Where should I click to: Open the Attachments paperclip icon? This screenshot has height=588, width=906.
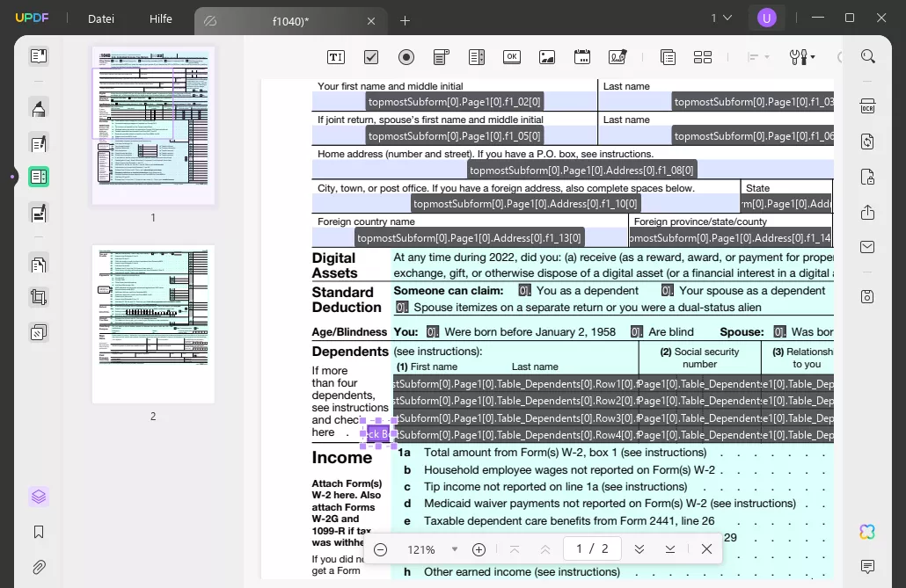pyautogui.click(x=39, y=567)
